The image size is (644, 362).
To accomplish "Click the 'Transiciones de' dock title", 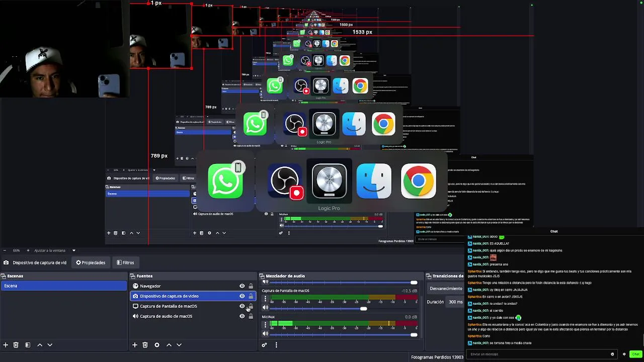I will point(448,276).
